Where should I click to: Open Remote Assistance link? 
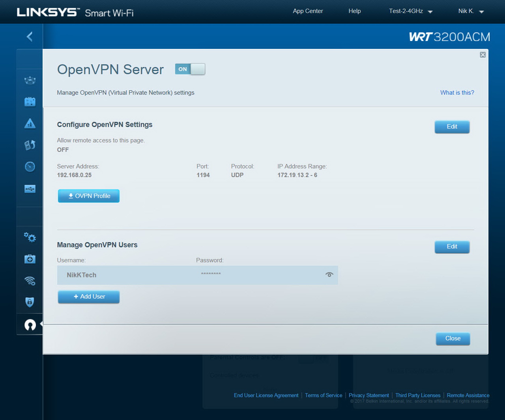(x=468, y=395)
